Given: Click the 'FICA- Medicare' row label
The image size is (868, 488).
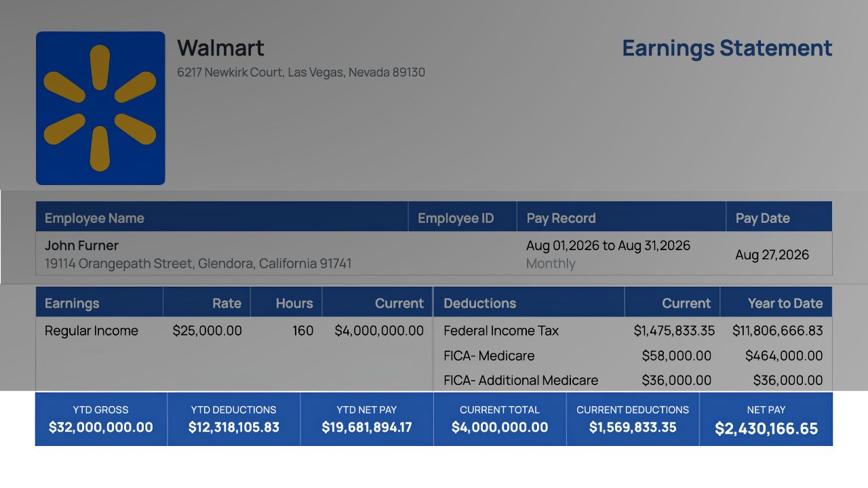Looking at the screenshot, I should [489, 356].
